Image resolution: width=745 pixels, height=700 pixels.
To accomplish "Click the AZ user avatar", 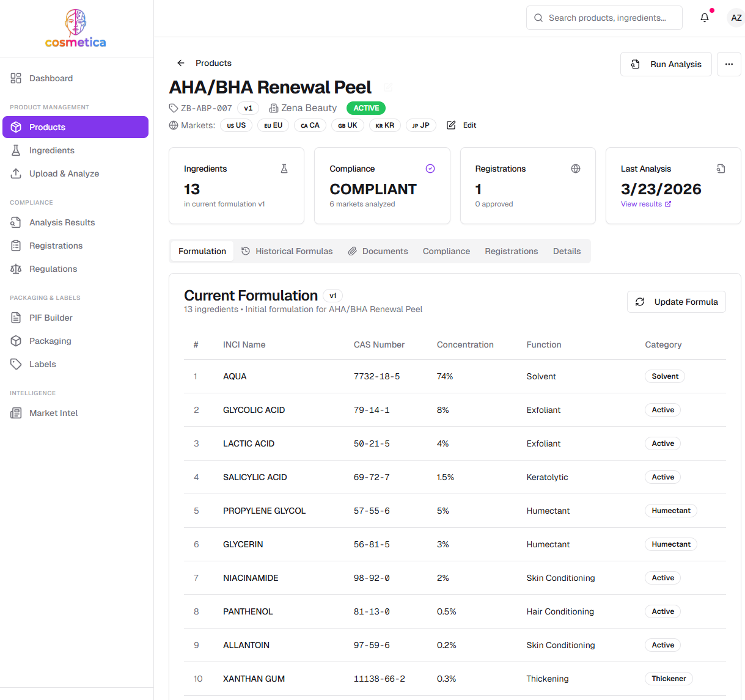I will coord(736,18).
